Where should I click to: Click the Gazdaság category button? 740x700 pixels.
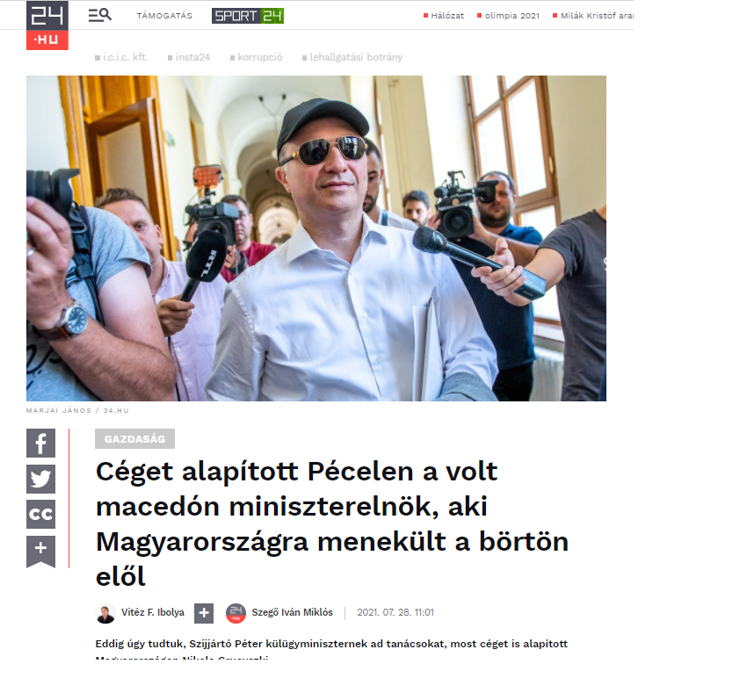pyautogui.click(x=135, y=438)
